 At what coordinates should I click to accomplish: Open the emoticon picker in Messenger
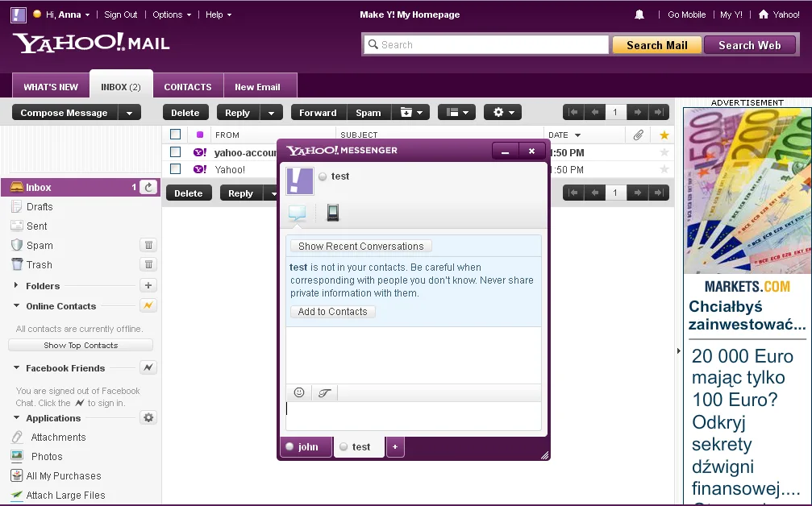click(x=299, y=392)
